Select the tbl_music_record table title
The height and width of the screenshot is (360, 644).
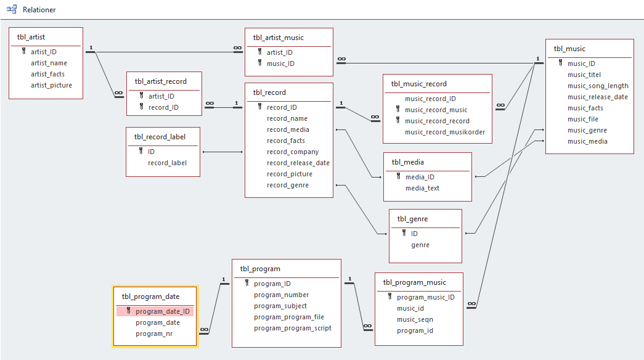419,84
